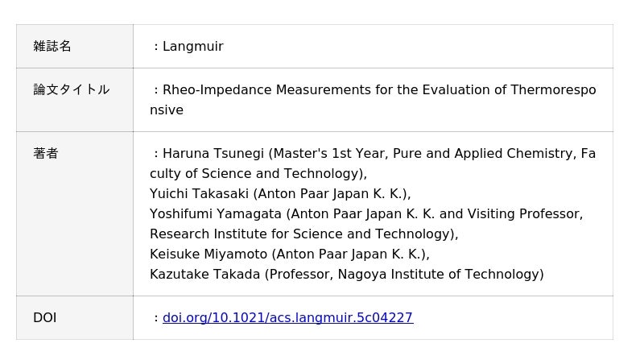Click author name Yuichi Takasaki
Viewport: 644px width, 364px height.
(200, 194)
